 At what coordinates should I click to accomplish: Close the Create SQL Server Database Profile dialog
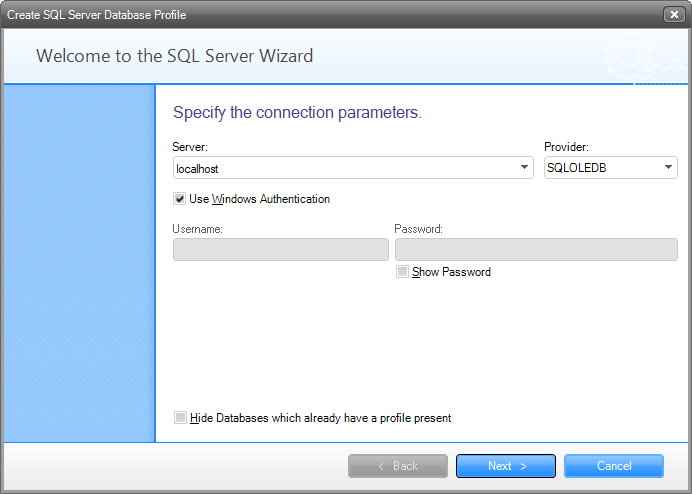tap(674, 15)
